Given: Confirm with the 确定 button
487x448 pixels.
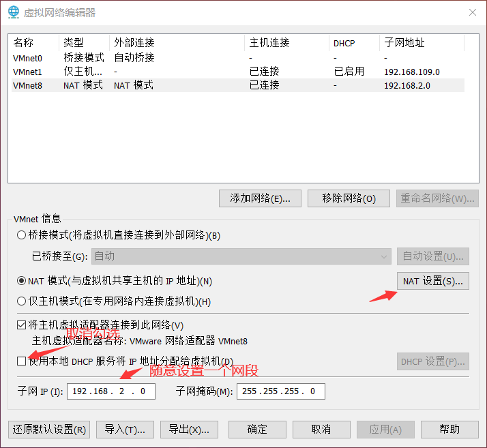Looking at the screenshot, I should pyautogui.click(x=257, y=430).
